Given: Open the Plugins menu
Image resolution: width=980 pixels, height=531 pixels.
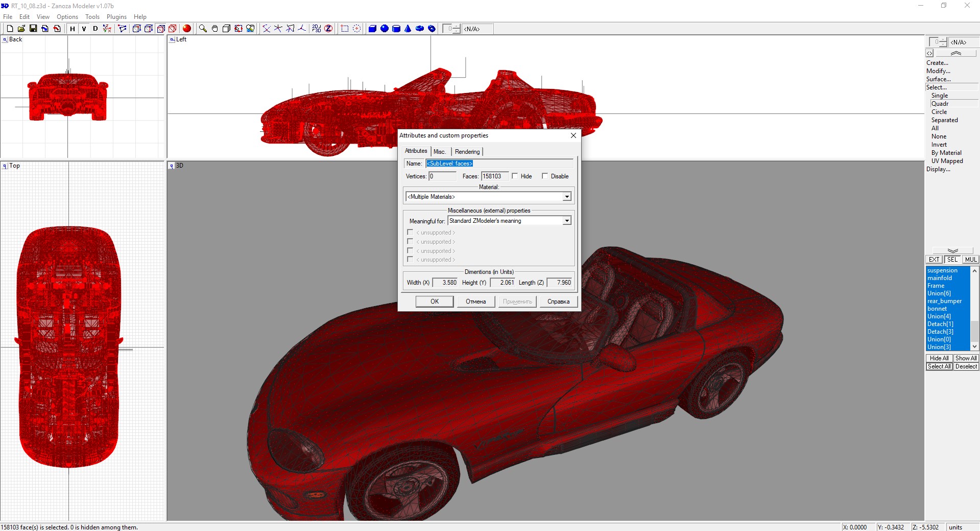Looking at the screenshot, I should click(x=116, y=17).
